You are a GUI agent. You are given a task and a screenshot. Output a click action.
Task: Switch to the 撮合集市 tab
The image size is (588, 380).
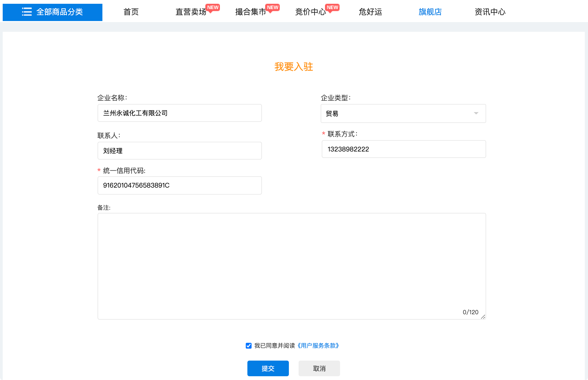251,12
